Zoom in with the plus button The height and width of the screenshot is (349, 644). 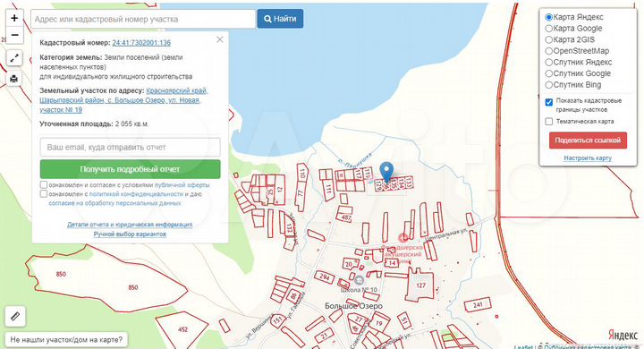pos(14,18)
